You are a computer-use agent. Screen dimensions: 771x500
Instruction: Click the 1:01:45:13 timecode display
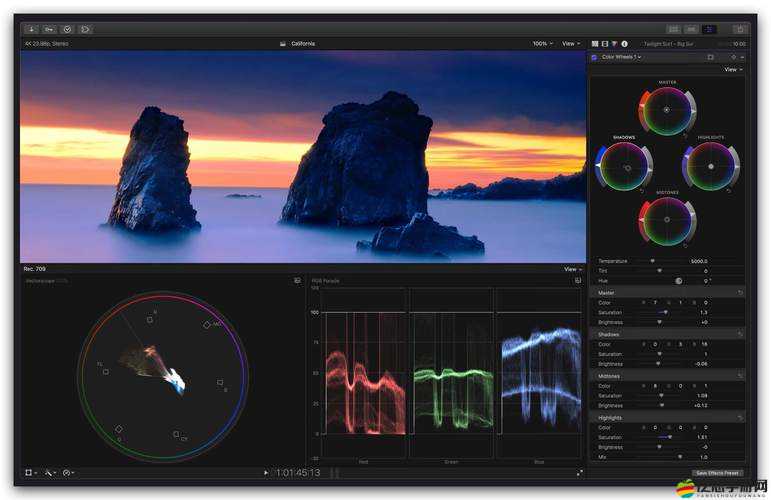pos(298,472)
